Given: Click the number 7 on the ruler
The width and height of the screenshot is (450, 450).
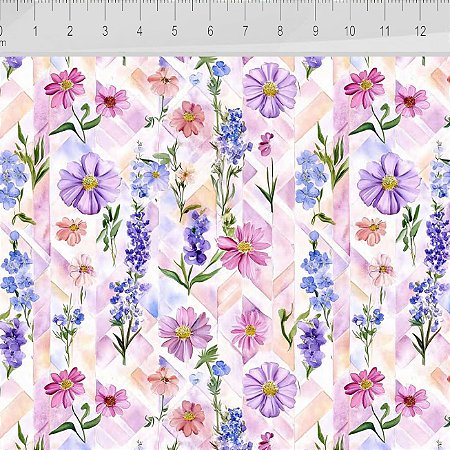Looking at the screenshot, I should point(245,31).
